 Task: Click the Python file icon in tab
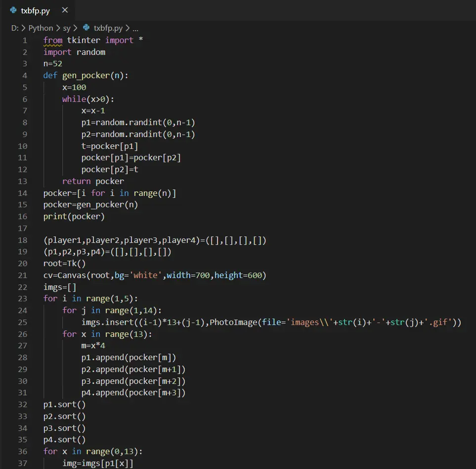13,10
